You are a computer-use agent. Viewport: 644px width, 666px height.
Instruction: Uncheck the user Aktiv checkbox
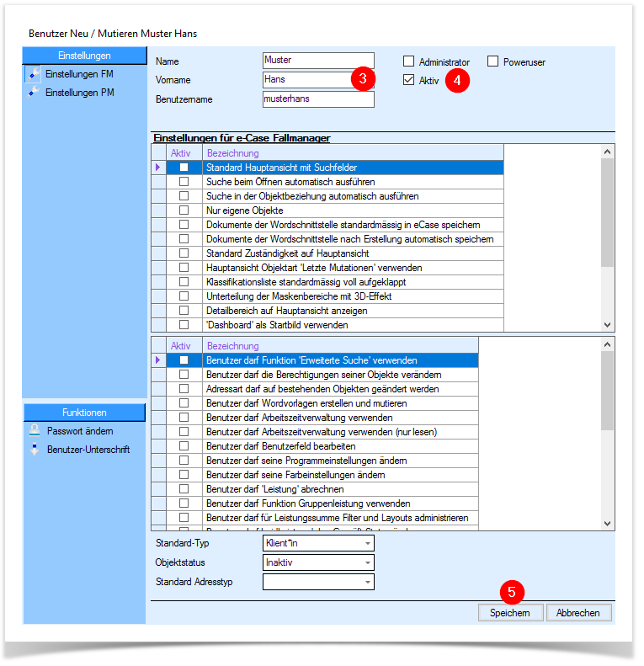tap(408, 80)
